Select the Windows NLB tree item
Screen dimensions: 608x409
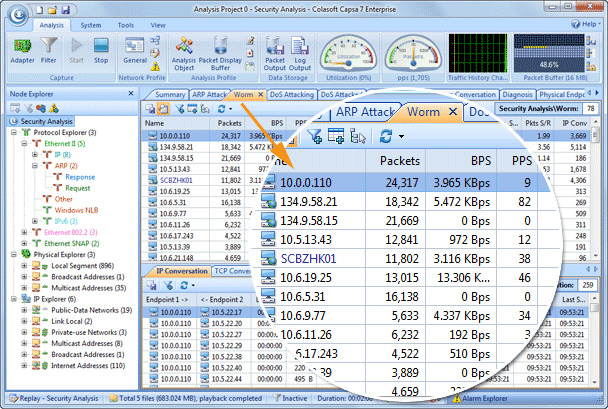[76, 210]
